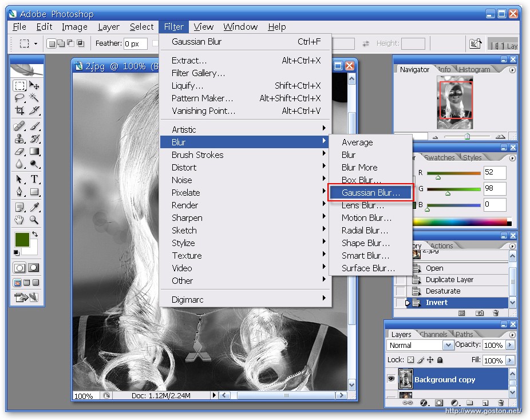This screenshot has height=420, width=530.
Task: Select the Rectangular Marquee tool in toolbox
Action: tap(19, 85)
